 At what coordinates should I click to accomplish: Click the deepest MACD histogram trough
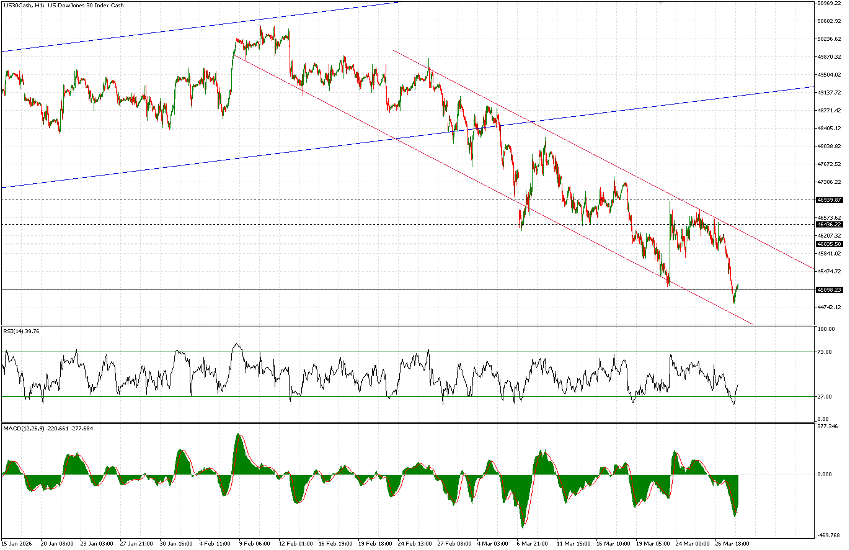[523, 522]
